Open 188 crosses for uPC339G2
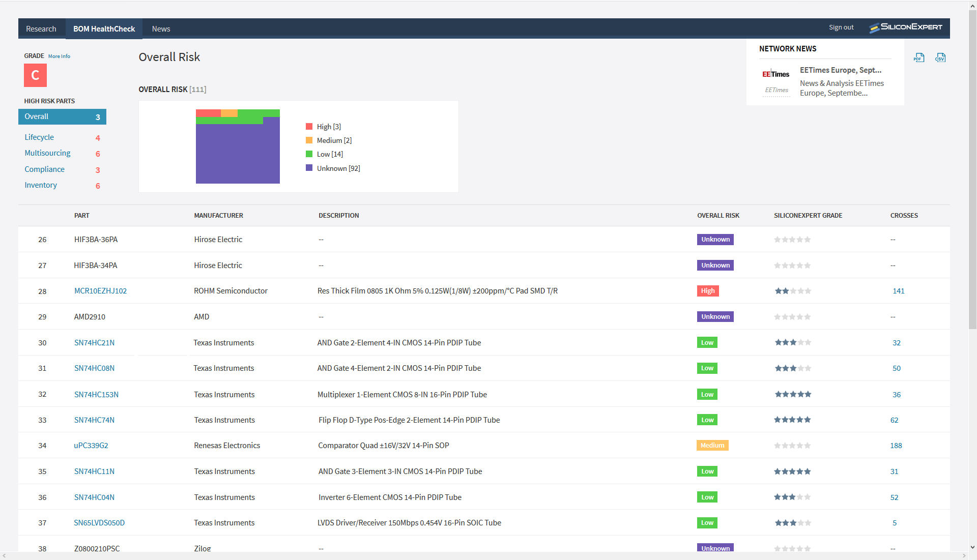Viewport: 977px width, 560px height. point(896,446)
